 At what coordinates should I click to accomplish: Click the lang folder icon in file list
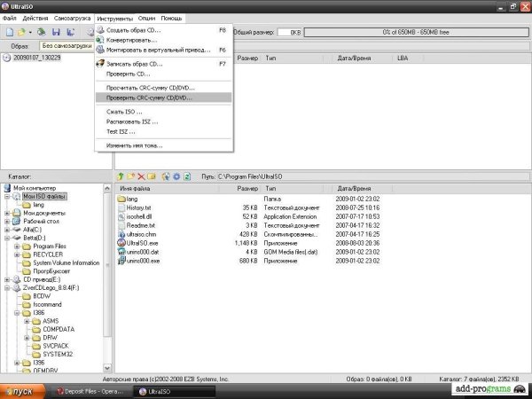pyautogui.click(x=121, y=199)
